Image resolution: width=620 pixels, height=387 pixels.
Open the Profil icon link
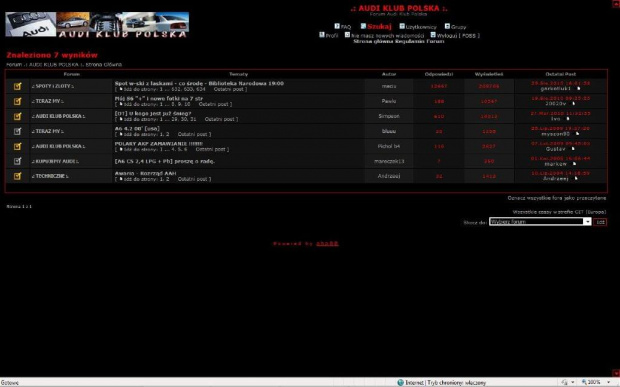coord(322,35)
